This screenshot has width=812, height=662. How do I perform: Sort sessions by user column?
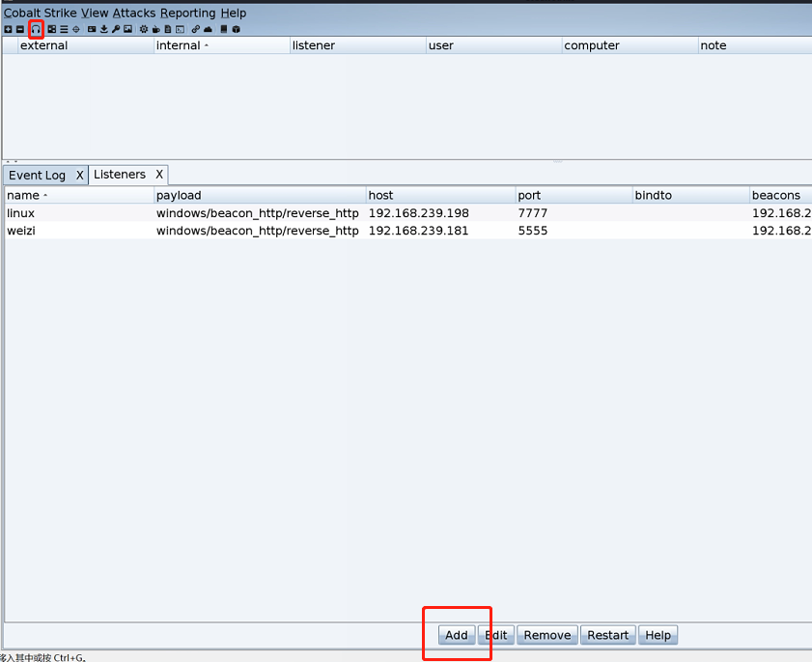[494, 45]
